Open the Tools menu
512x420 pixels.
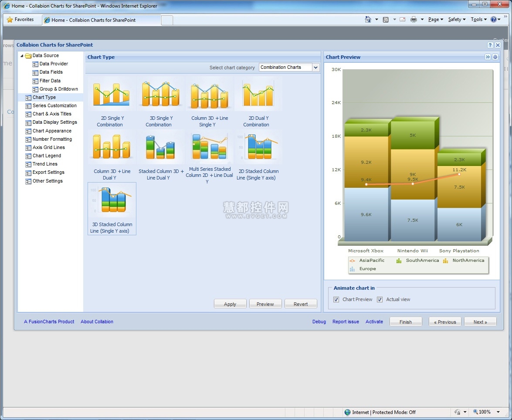pos(479,20)
